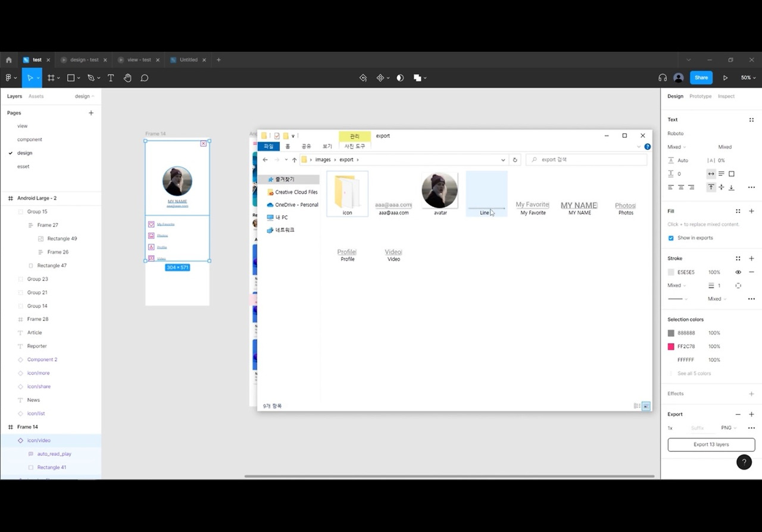Click Export 13 layers button
Image resolution: width=762 pixels, height=532 pixels.
[711, 445]
